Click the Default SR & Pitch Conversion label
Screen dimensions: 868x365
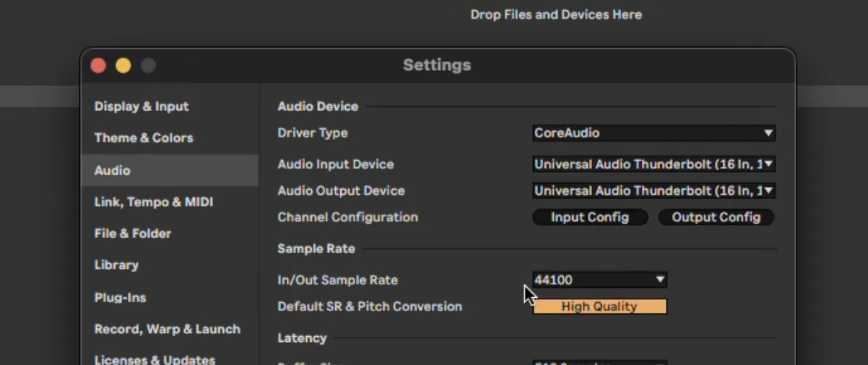[x=370, y=307]
